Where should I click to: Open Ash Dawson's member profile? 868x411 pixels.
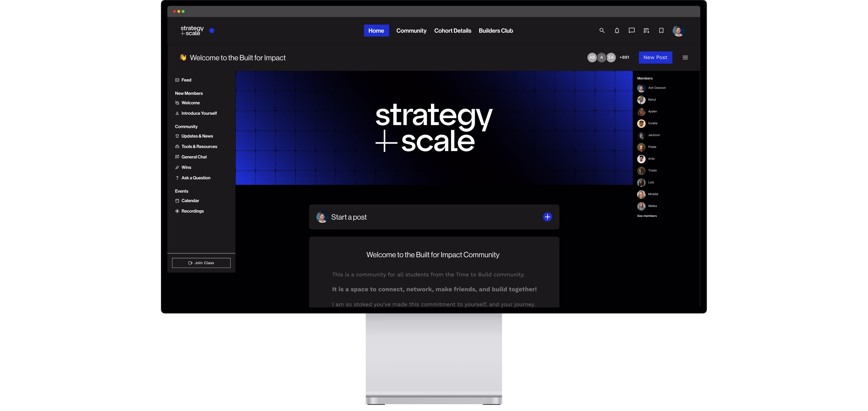click(x=657, y=88)
